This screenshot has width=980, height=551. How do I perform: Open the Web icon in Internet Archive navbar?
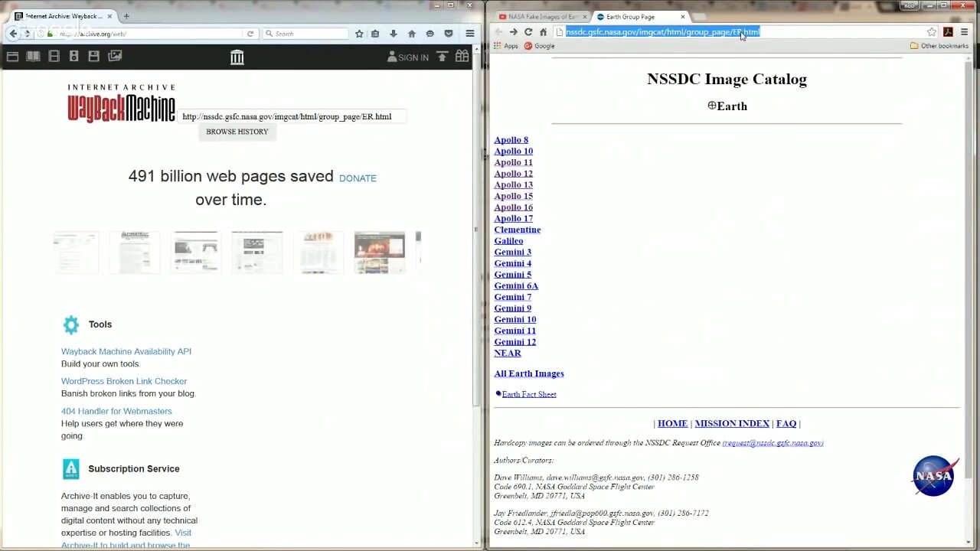click(x=12, y=56)
